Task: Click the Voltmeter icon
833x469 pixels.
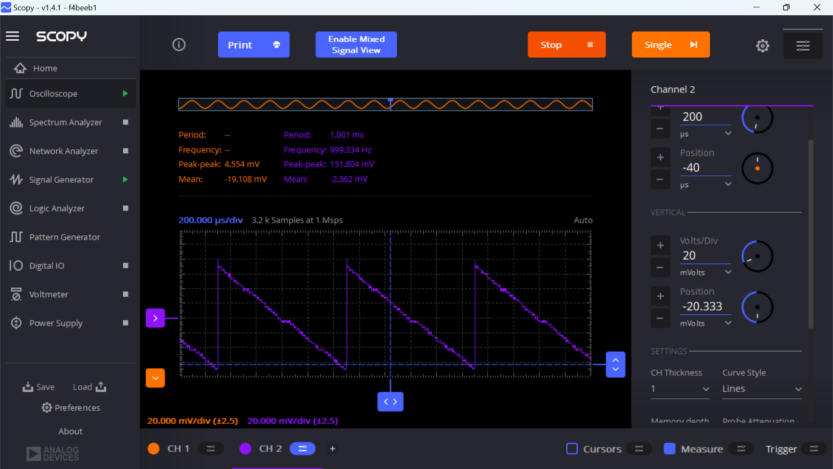Action: pos(16,294)
